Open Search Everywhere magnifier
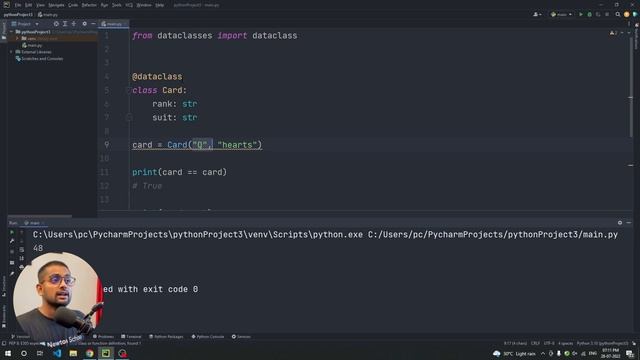The height and width of the screenshot is (360, 640). 618,15
